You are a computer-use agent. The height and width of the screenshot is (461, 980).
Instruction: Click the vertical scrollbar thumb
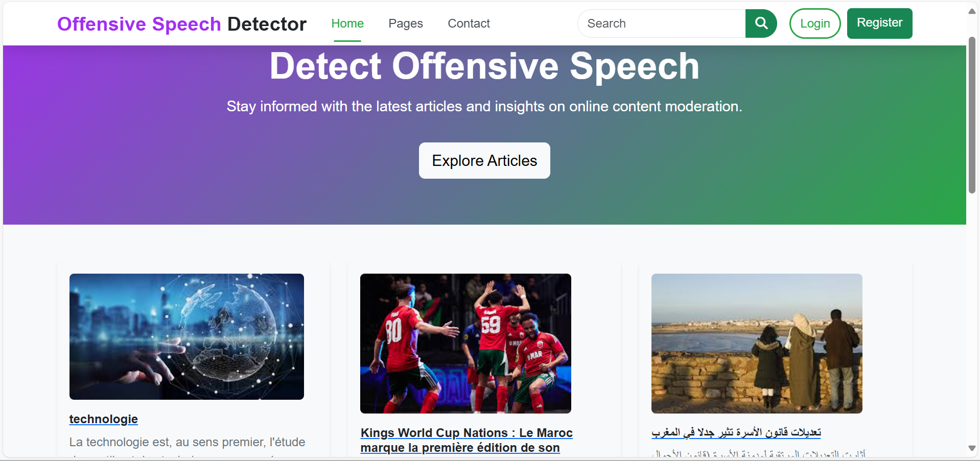point(972,115)
